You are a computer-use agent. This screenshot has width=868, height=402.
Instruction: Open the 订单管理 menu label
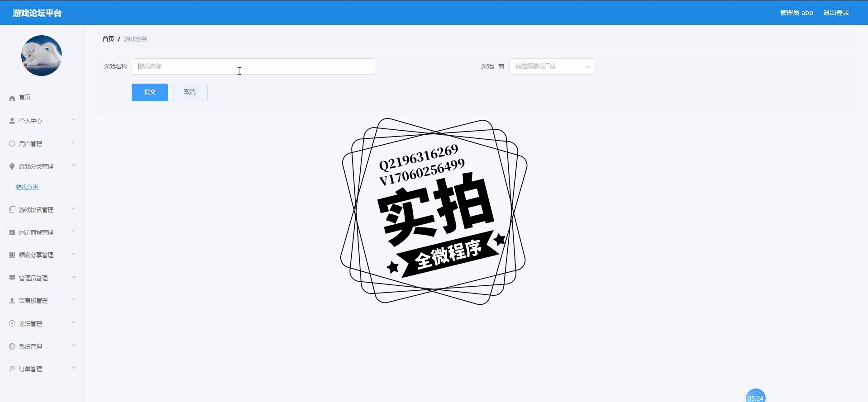30,369
